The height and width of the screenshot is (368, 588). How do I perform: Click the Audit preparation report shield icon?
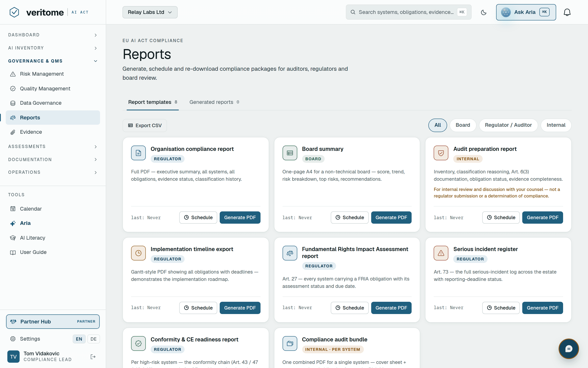[441, 153]
